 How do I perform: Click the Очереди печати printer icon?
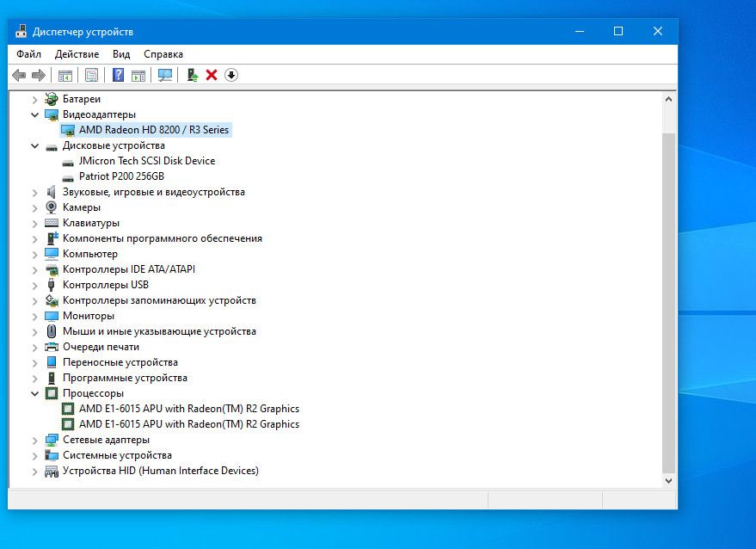pyautogui.click(x=51, y=347)
